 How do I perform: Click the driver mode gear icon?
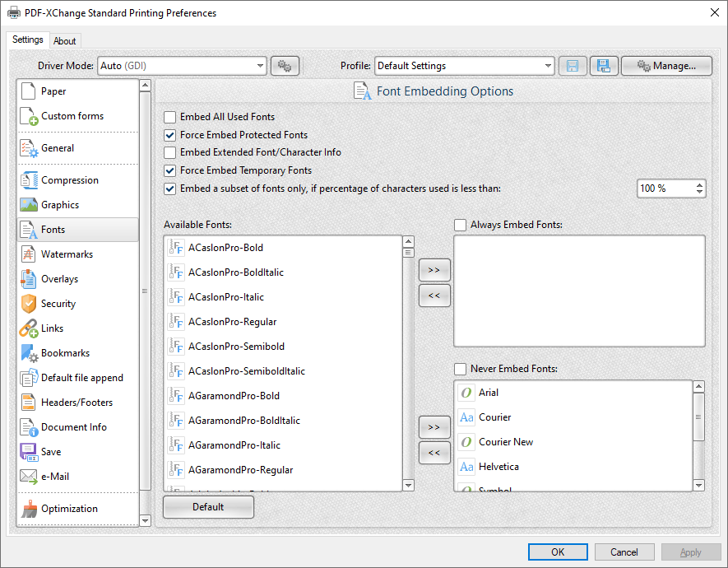coord(285,65)
